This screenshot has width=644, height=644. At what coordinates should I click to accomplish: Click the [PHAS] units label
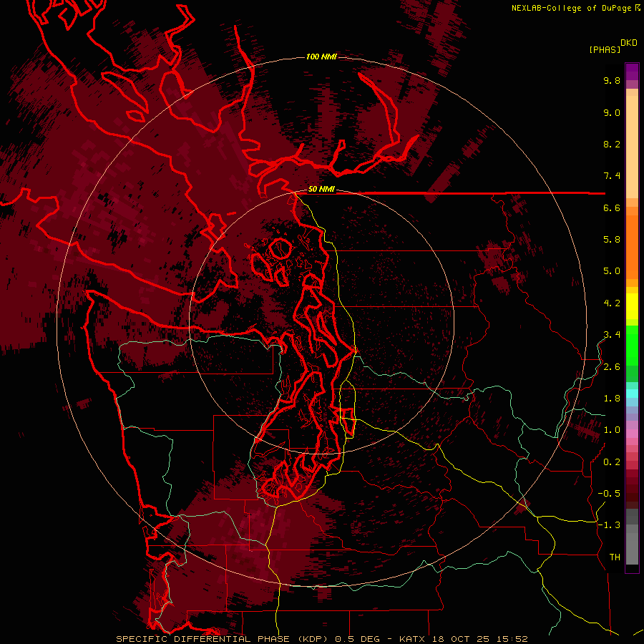[x=605, y=50]
